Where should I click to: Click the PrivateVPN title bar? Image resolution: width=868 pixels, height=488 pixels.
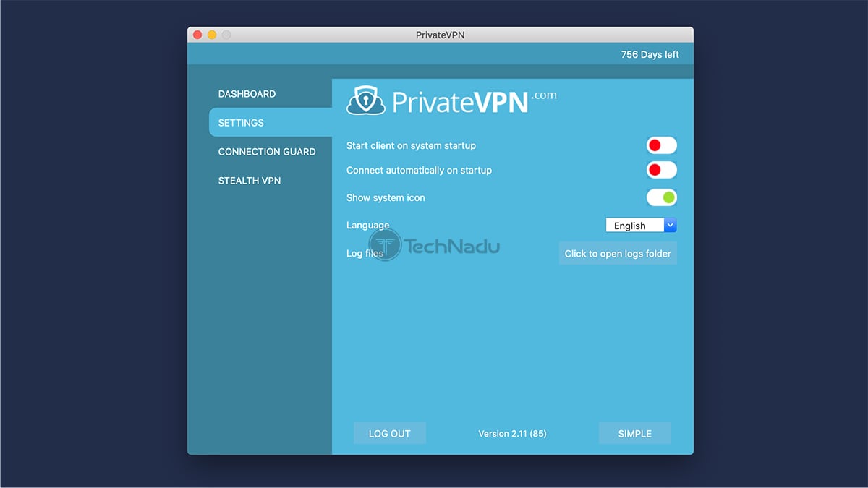(439, 34)
